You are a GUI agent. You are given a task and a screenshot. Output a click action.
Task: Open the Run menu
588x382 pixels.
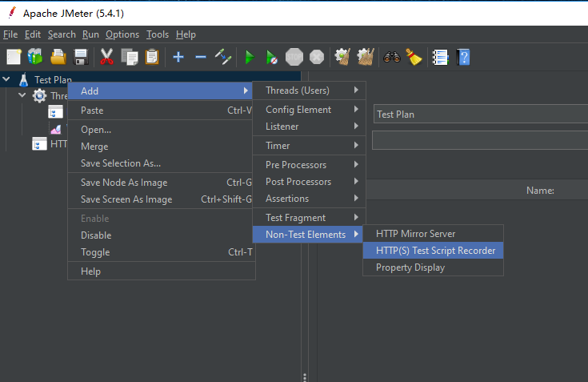click(90, 34)
